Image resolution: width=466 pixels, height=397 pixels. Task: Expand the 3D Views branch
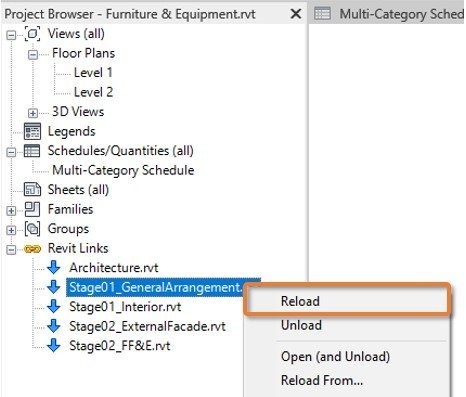pos(33,113)
